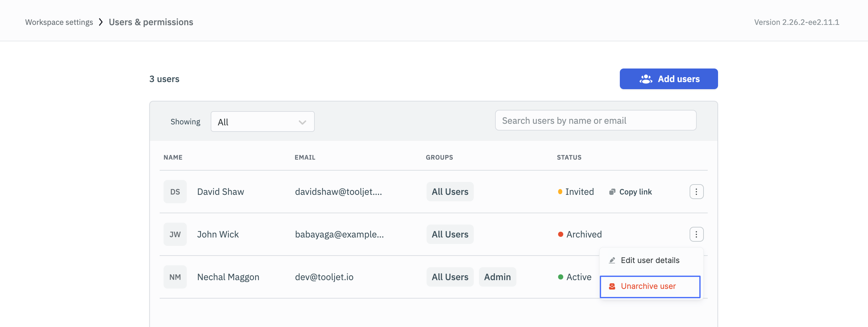
Task: Click the JW avatar for John Wick
Action: 175,234
